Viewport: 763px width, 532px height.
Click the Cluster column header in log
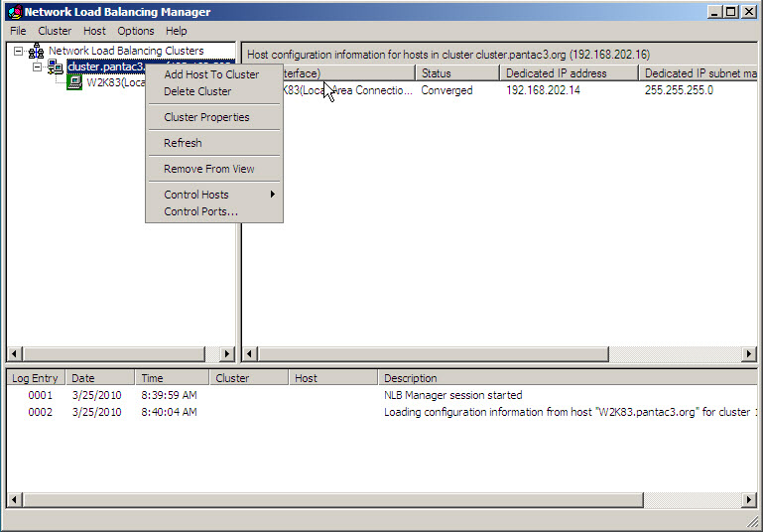coord(249,378)
